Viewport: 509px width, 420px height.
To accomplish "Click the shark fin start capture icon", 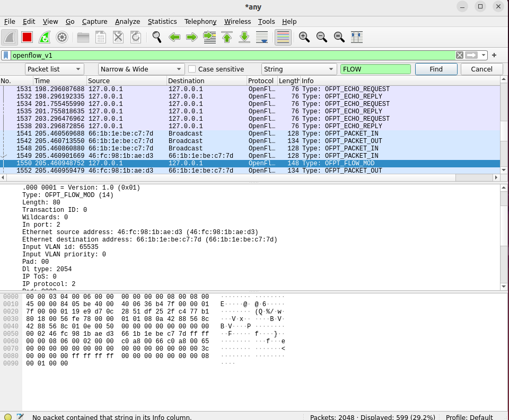I will tap(10, 37).
